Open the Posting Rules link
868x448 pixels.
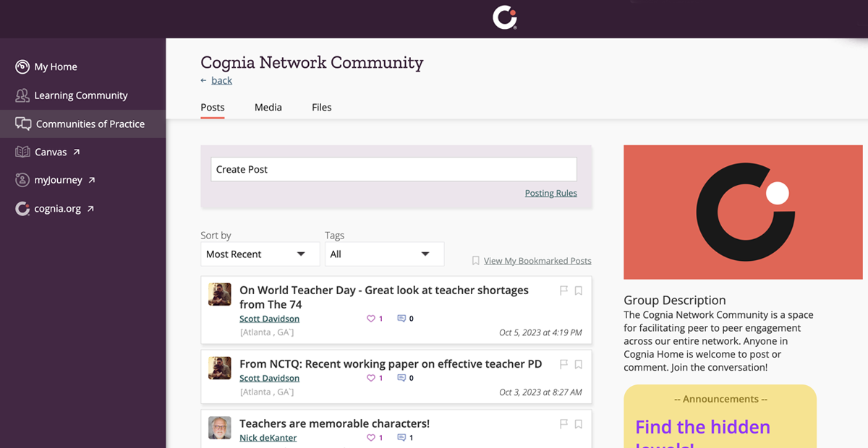tap(551, 193)
